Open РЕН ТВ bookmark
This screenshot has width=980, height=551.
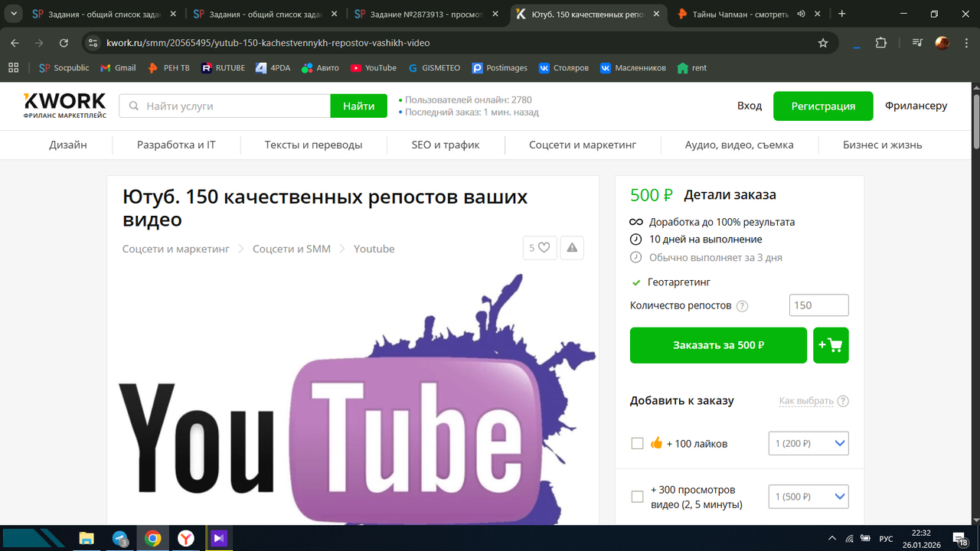pyautogui.click(x=168, y=68)
